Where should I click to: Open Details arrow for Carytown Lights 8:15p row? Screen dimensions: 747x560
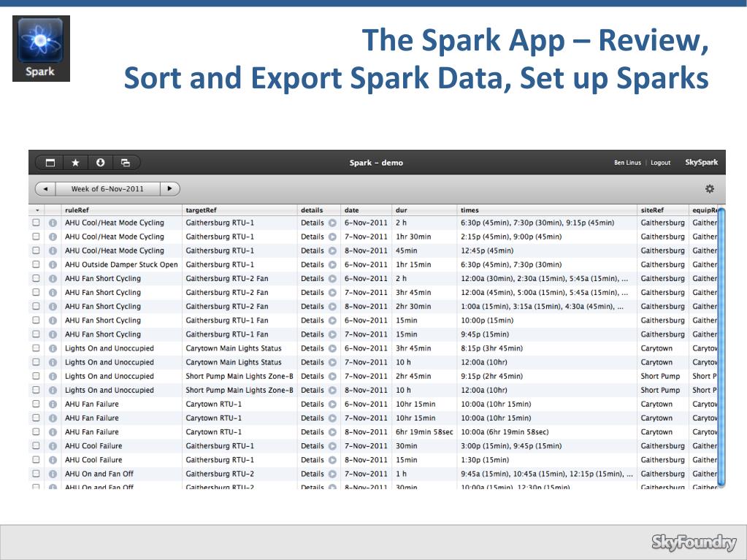click(x=332, y=348)
